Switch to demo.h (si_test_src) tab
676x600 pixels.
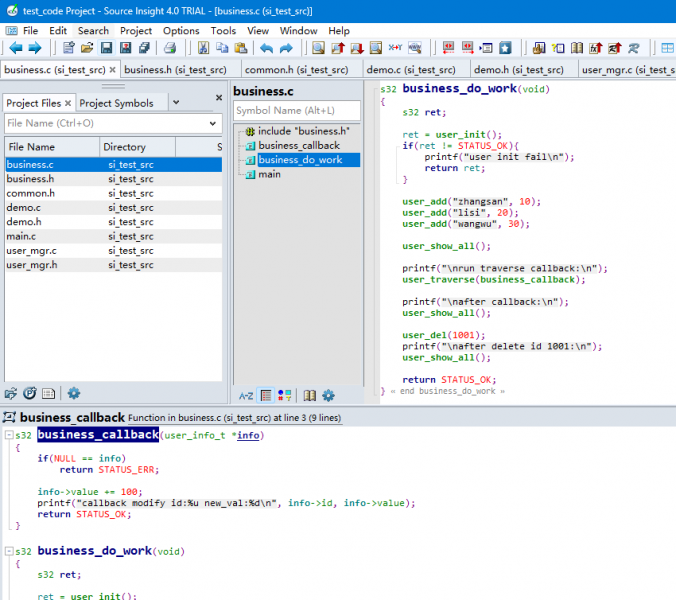(519, 69)
